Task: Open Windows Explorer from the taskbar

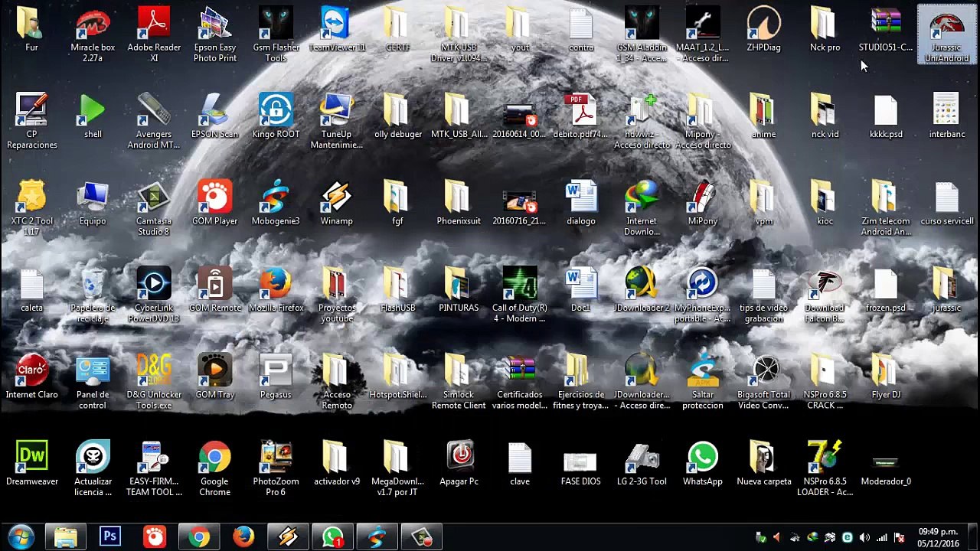Action: click(65, 537)
